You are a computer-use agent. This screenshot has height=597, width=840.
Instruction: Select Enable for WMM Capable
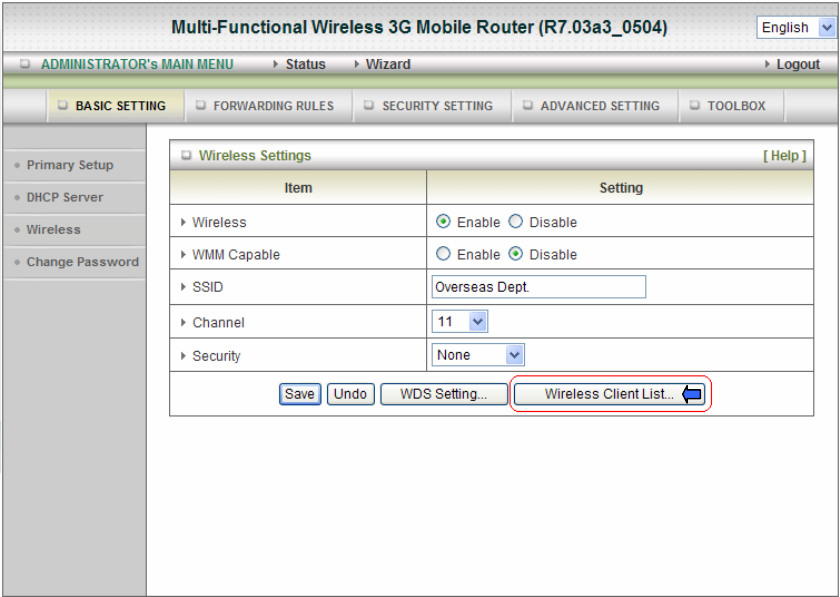pos(443,253)
